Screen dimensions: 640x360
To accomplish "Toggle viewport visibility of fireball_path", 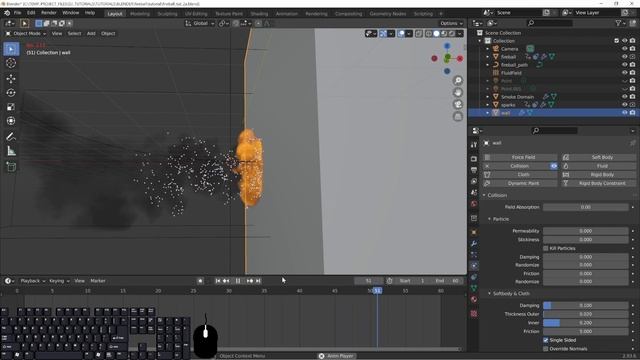I will (624, 64).
